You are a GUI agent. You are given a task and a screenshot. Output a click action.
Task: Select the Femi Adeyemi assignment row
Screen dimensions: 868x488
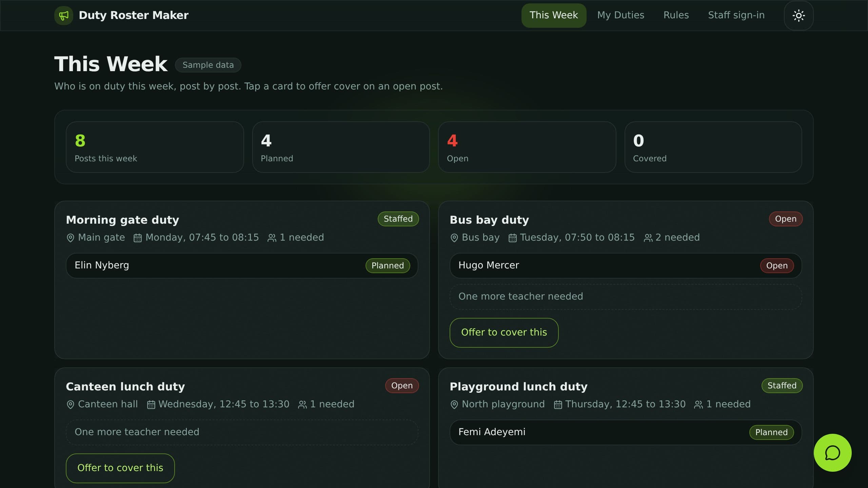coord(626,432)
